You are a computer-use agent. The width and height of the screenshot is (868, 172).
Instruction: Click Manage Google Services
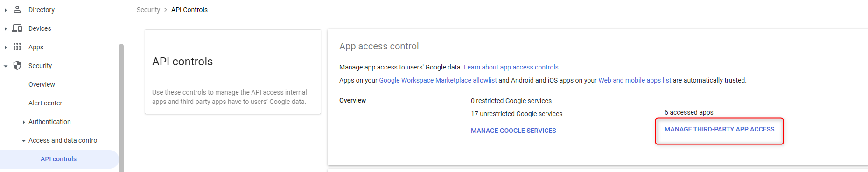(513, 131)
